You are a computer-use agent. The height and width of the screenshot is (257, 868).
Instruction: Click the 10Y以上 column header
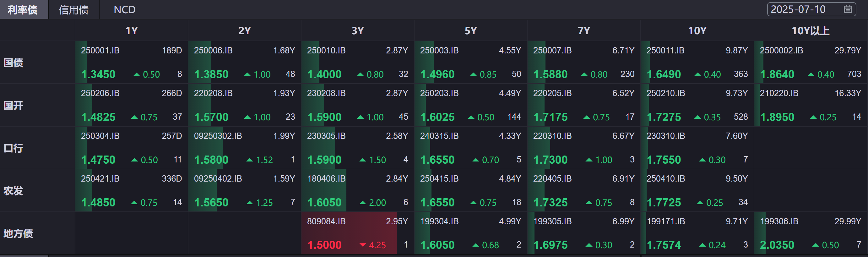[x=810, y=31]
